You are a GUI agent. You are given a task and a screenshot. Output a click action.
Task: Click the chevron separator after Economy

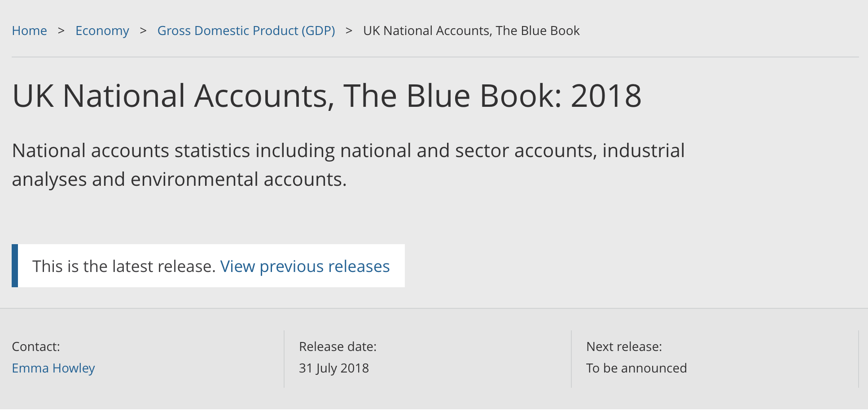pos(143,31)
